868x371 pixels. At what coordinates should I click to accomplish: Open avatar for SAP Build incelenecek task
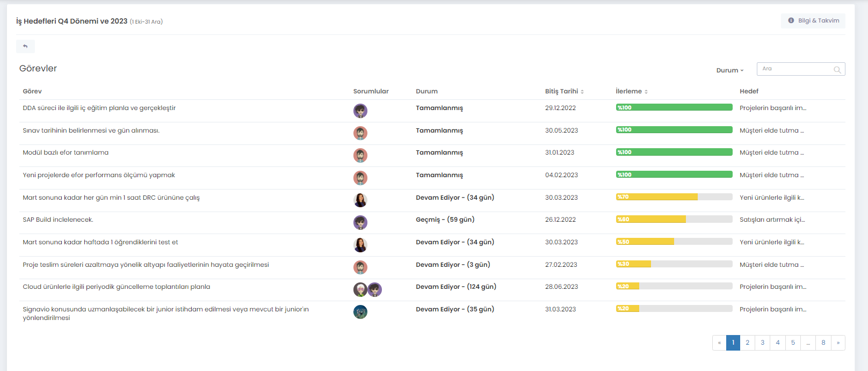[x=360, y=222]
